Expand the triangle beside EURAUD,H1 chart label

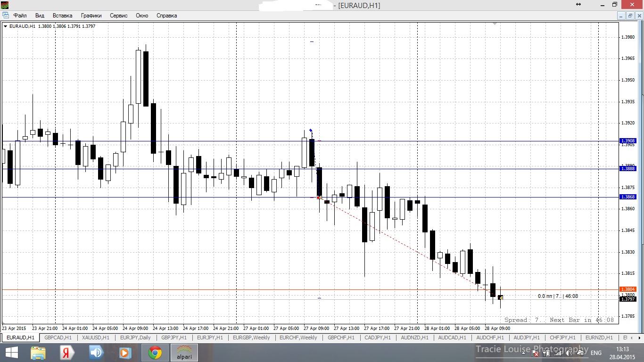5,26
